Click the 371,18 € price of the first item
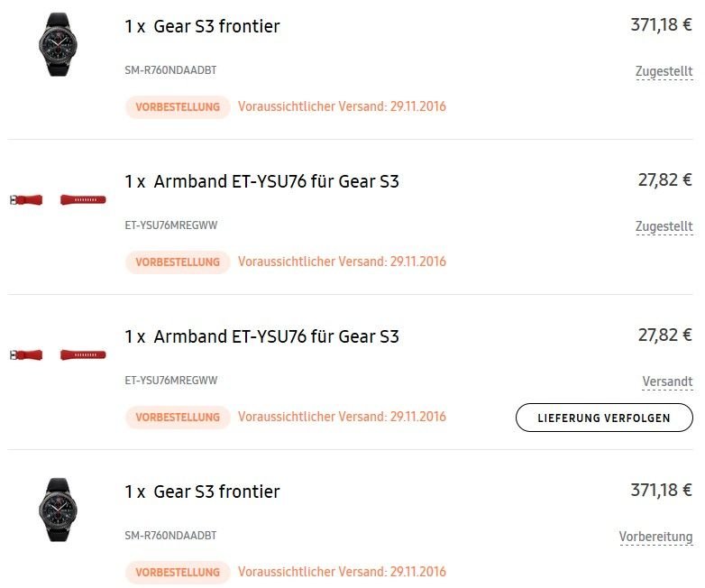The width and height of the screenshot is (705, 588). [x=661, y=24]
